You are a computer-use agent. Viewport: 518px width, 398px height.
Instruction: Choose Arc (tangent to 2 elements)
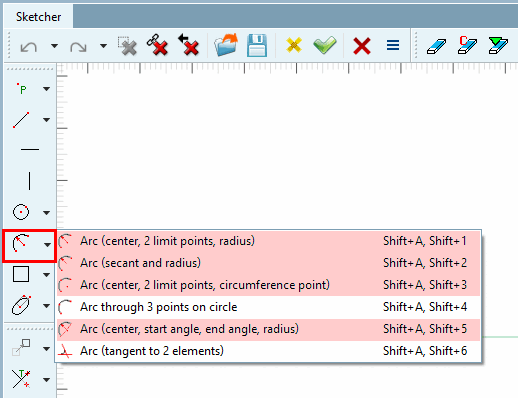click(268, 351)
